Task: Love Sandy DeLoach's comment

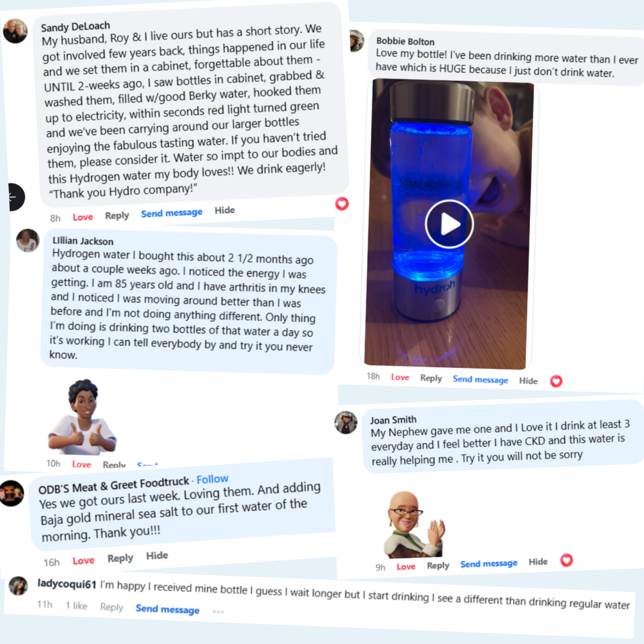Action: [x=83, y=217]
